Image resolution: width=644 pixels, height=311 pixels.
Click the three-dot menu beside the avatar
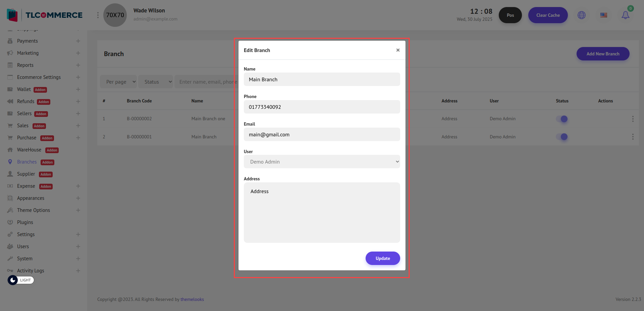(x=98, y=15)
